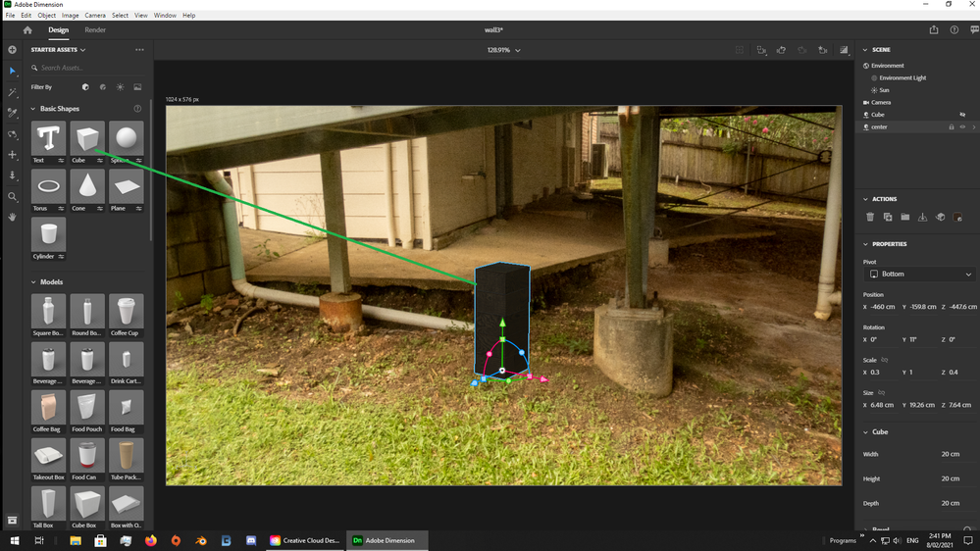Viewport: 980px width, 551px height.
Task: Delete selected object with trash icon
Action: (x=870, y=217)
